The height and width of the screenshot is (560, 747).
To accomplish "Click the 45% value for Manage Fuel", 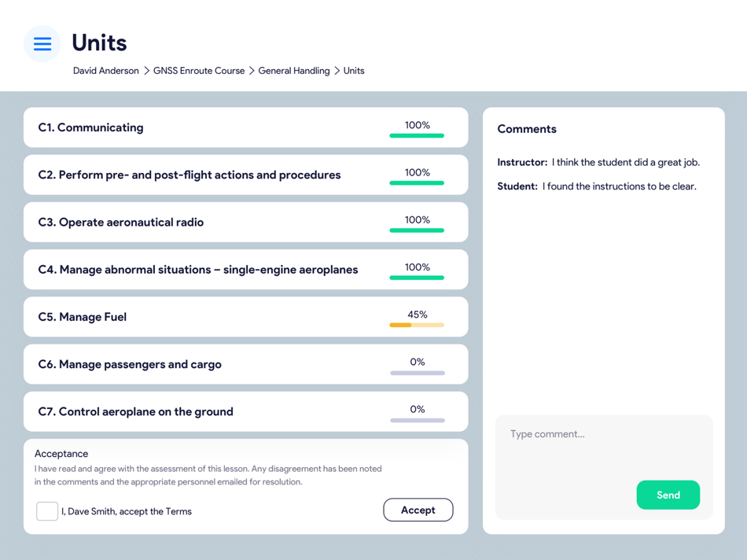I will coord(418,315).
